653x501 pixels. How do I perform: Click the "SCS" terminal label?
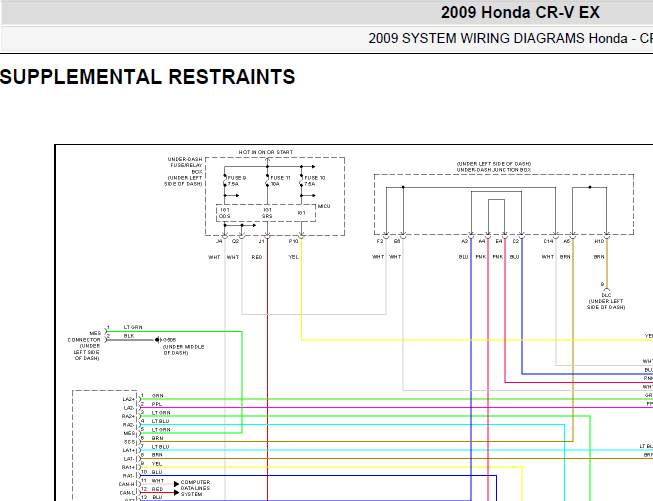click(130, 442)
